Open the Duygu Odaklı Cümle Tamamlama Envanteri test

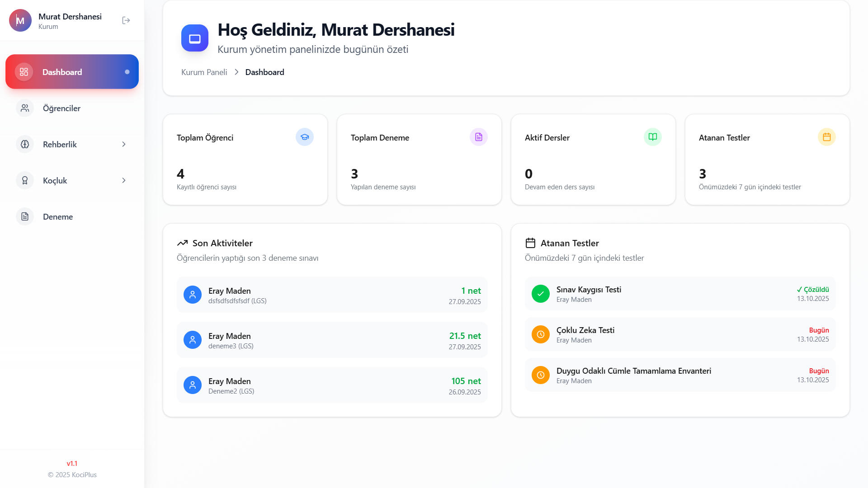[x=633, y=371]
